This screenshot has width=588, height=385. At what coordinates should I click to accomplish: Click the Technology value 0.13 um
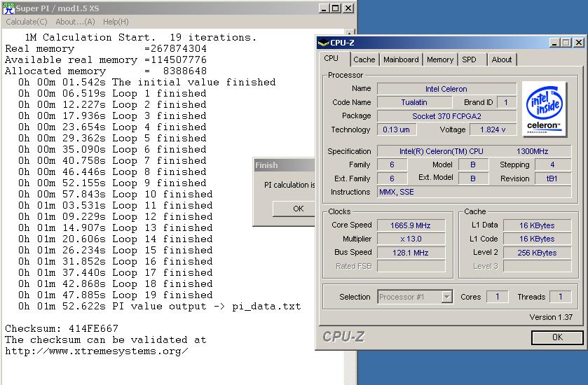click(x=397, y=129)
